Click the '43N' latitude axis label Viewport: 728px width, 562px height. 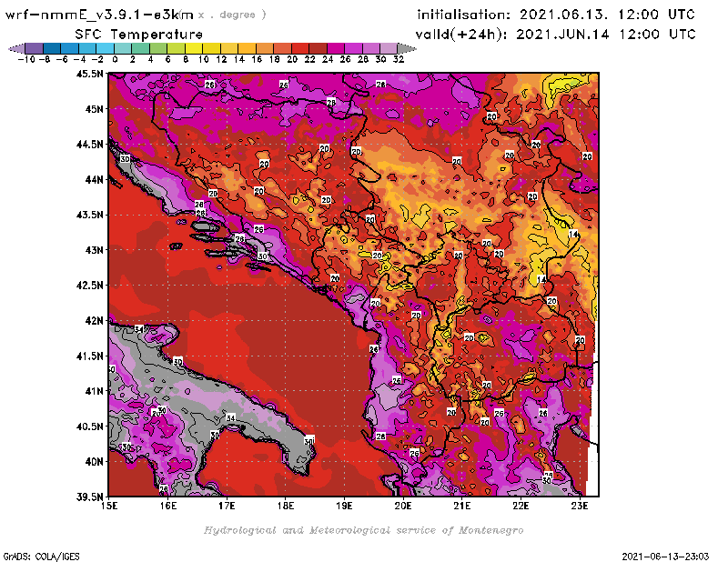pyautogui.click(x=94, y=250)
